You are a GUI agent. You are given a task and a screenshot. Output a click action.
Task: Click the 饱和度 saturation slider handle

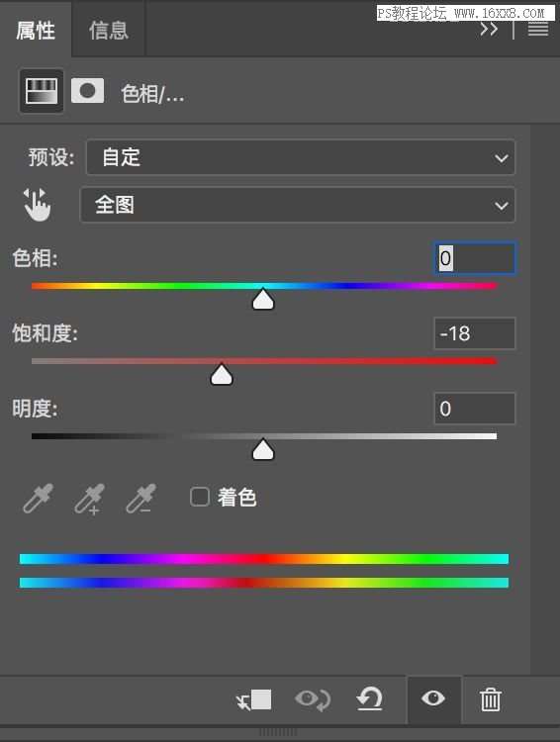pos(222,374)
